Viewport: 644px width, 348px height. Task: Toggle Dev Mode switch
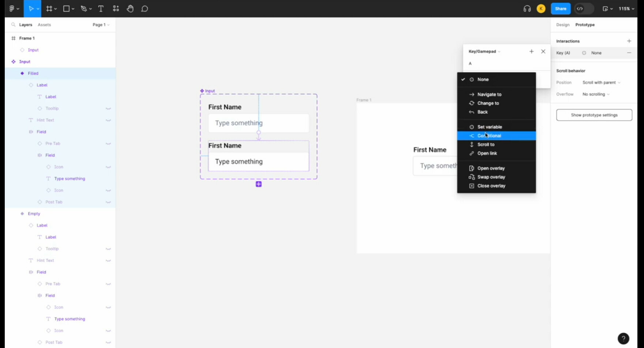pos(584,8)
